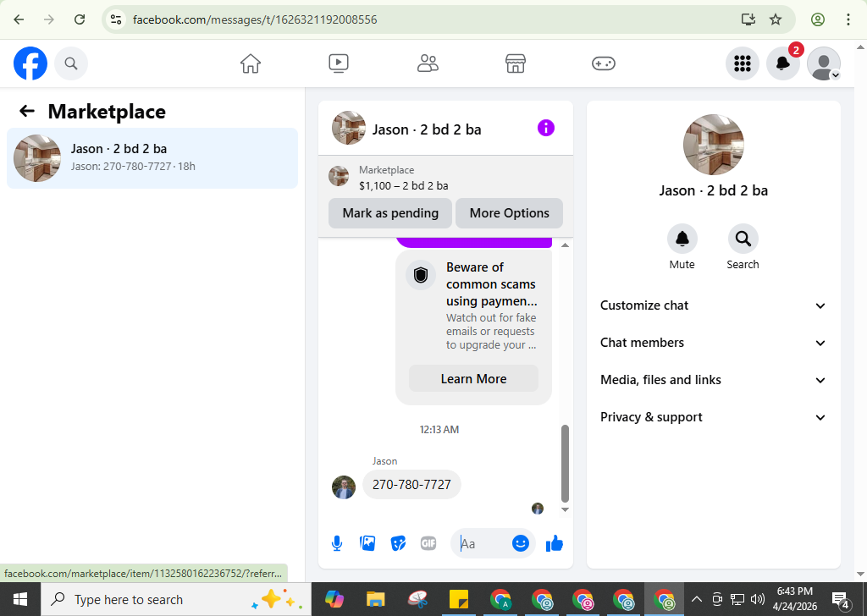Open the Windows Start menu
The width and height of the screenshot is (867, 616).
20,599
